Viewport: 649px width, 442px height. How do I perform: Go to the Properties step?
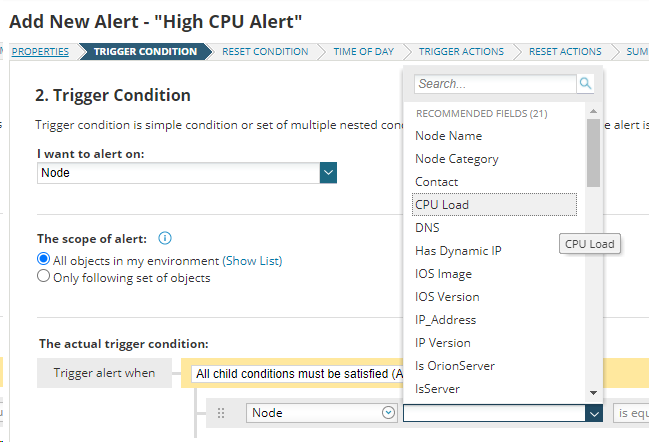(x=41, y=51)
